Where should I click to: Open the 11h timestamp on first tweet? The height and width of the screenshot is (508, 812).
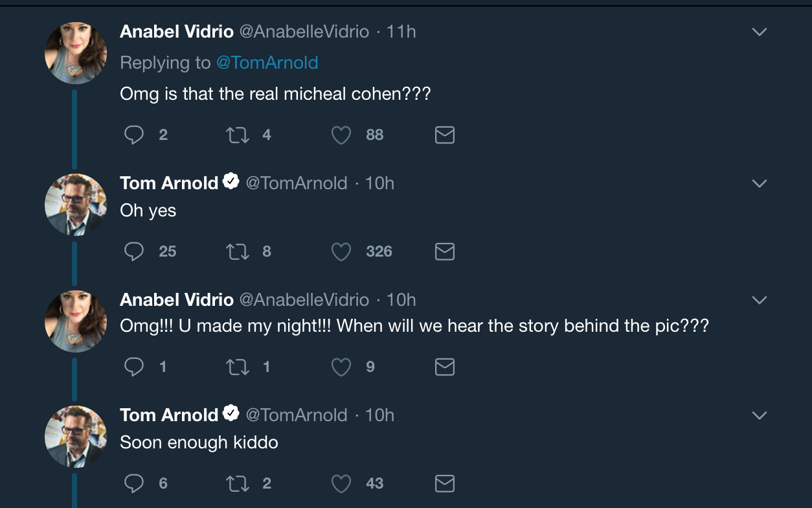coord(401,32)
